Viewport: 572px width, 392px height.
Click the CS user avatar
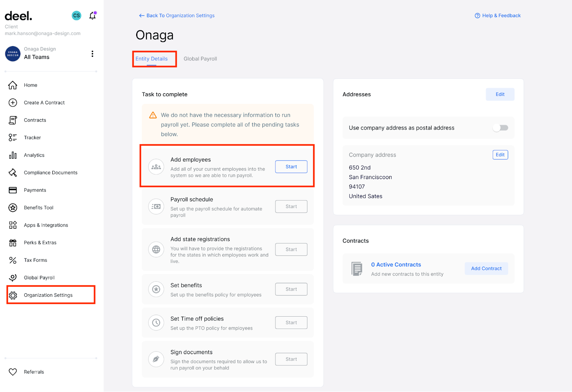(77, 15)
